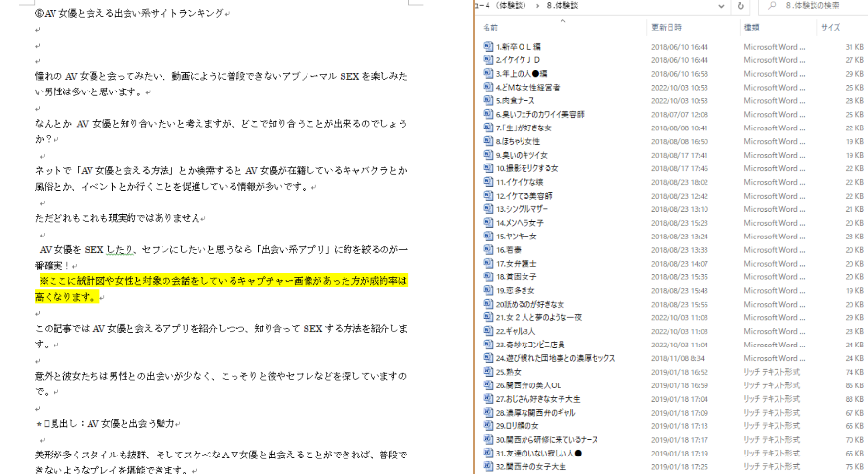Select the file icon for 13.シングルマザー
The width and height of the screenshot is (868, 474).
tap(488, 208)
